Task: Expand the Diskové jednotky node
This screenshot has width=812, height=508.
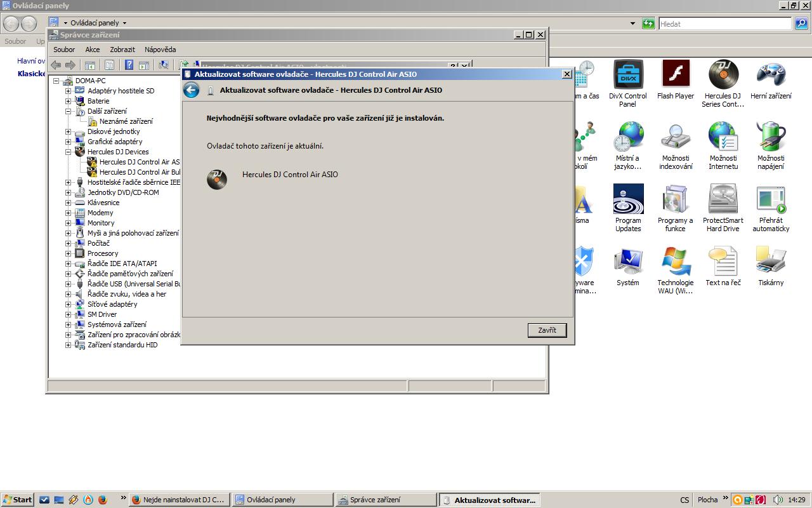Action: tap(69, 131)
